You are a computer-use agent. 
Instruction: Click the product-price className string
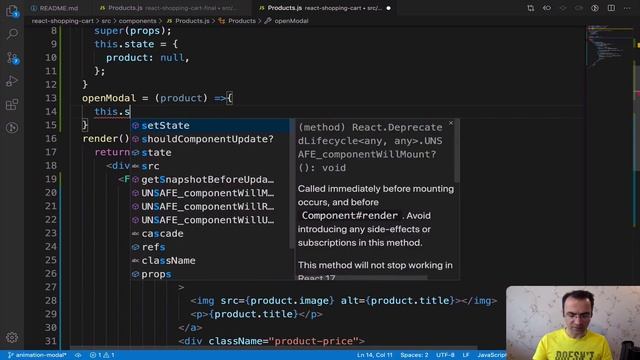coord(313,341)
